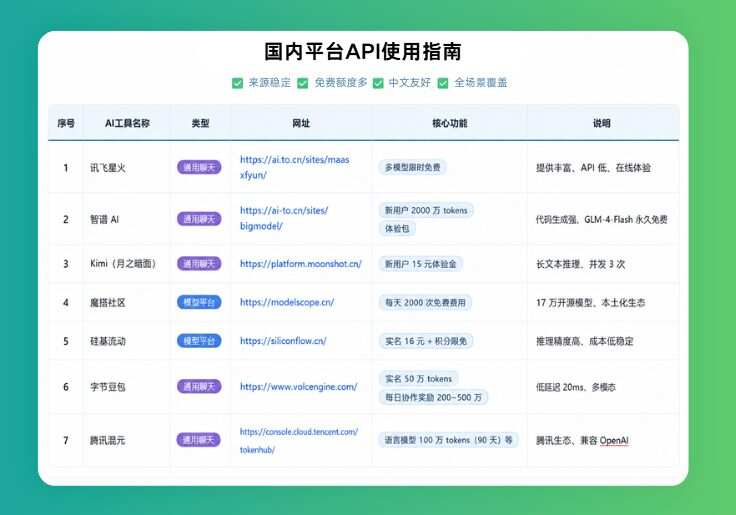The height and width of the screenshot is (515, 736).
Task: Click the 网址 column header
Action: click(x=301, y=123)
